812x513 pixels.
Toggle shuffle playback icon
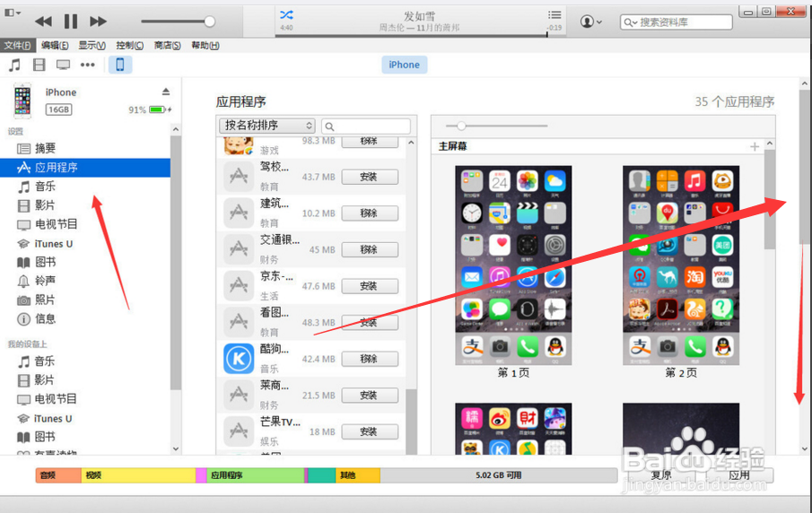click(286, 14)
